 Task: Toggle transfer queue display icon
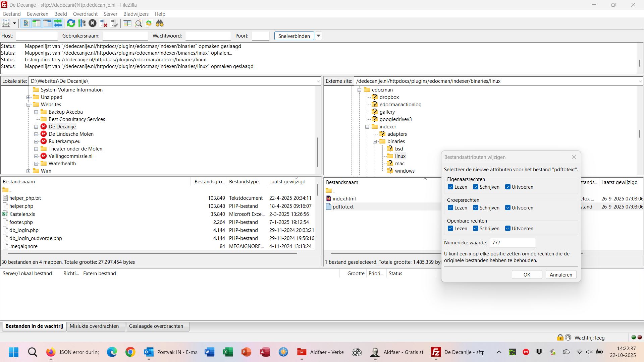(58, 23)
